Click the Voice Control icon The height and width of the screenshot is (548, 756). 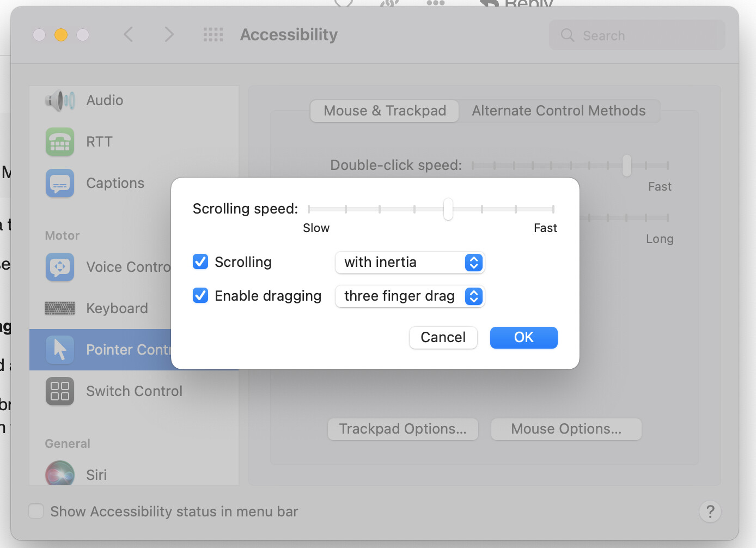click(60, 267)
